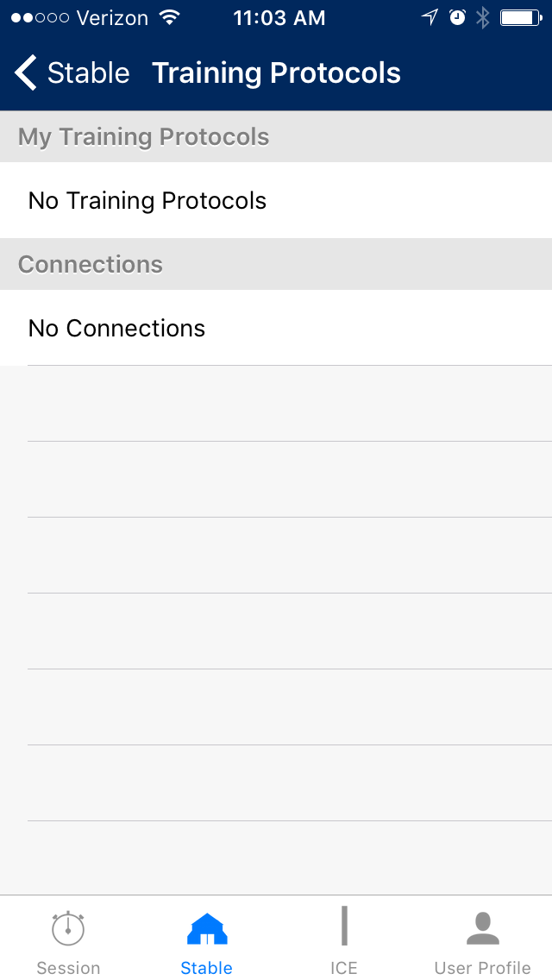Switch to the ICE tab label

344,968
